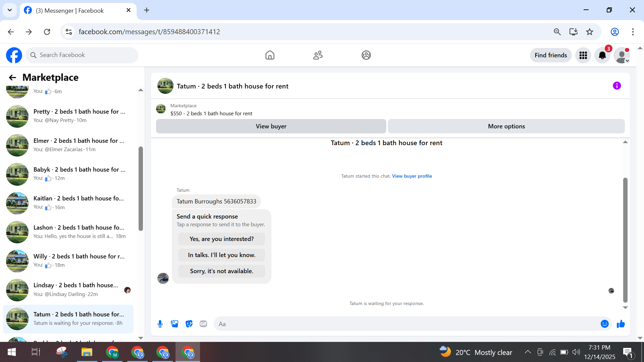Screen dimensions: 644x362
Task: Open Chrome three-dot menu
Action: click(633, 32)
